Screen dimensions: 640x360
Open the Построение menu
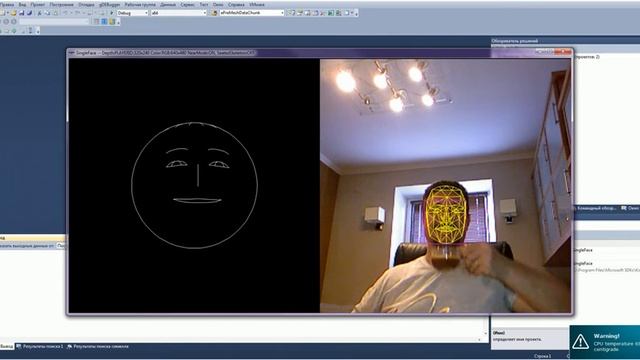(x=62, y=4)
